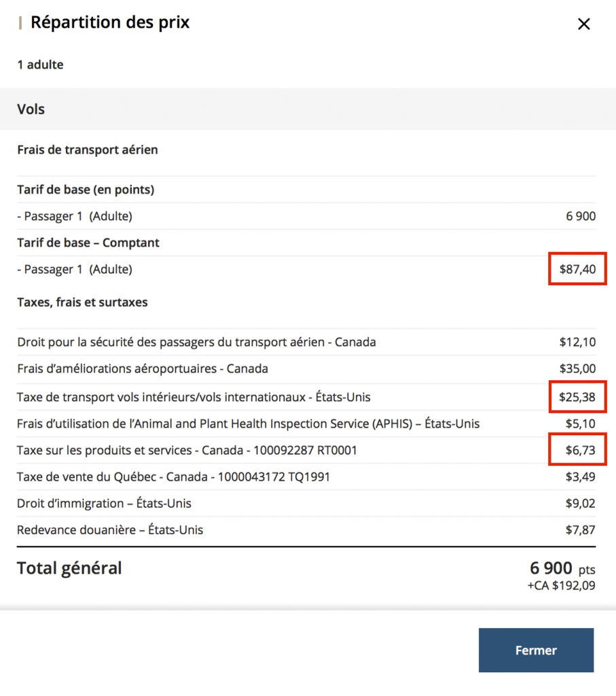Close the Répartition des prix dialog
616x696 pixels.
(x=583, y=24)
